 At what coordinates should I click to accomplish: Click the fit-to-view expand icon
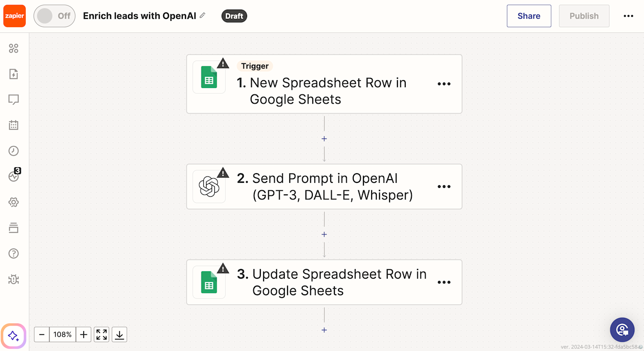[x=102, y=334]
